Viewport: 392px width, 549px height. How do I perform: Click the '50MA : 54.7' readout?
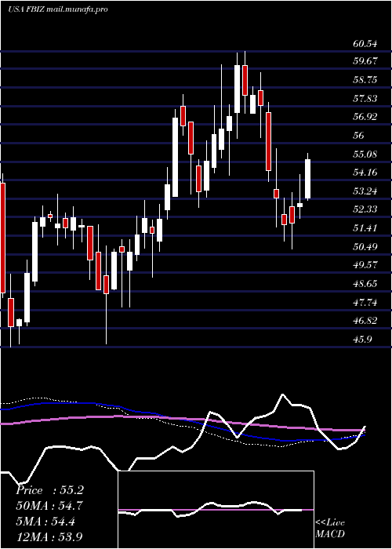[x=49, y=506]
